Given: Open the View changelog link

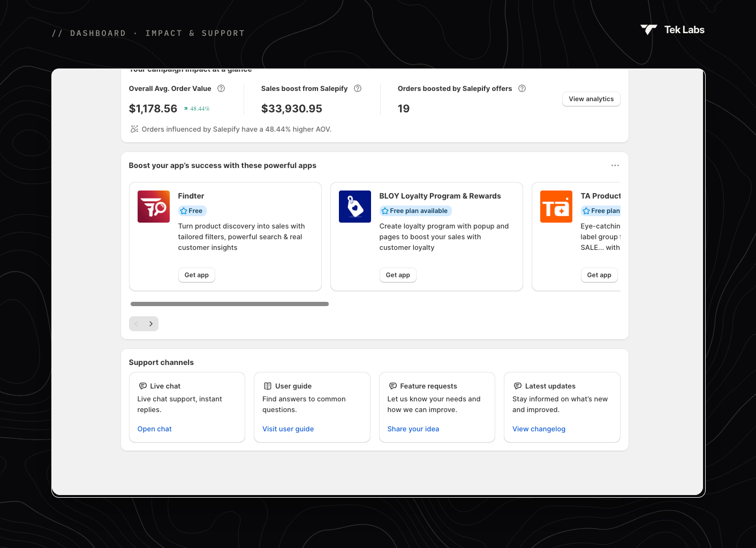Looking at the screenshot, I should point(539,429).
